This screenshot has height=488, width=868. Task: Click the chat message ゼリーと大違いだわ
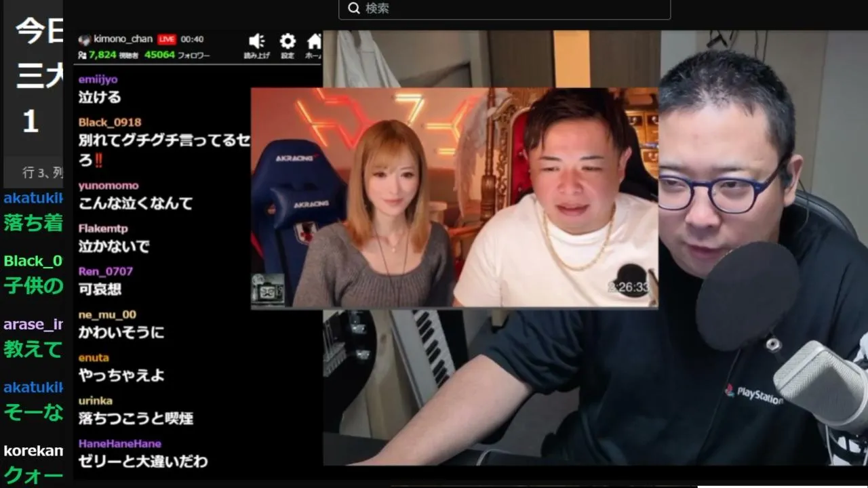pyautogui.click(x=143, y=461)
